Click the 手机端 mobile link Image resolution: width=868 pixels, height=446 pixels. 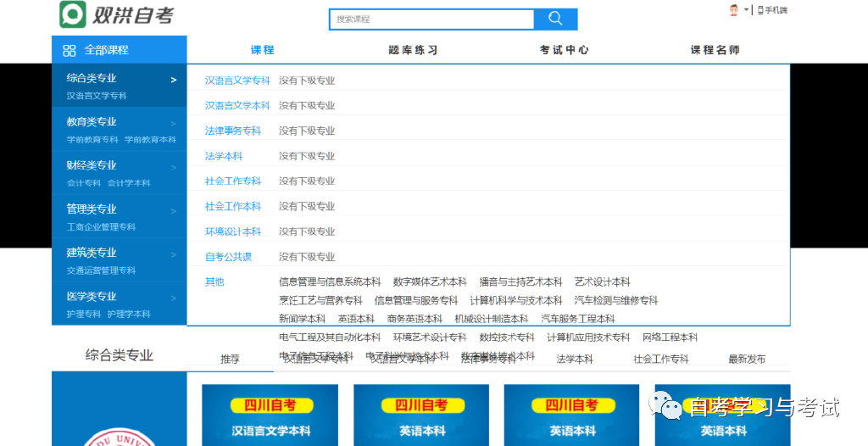coord(772,10)
